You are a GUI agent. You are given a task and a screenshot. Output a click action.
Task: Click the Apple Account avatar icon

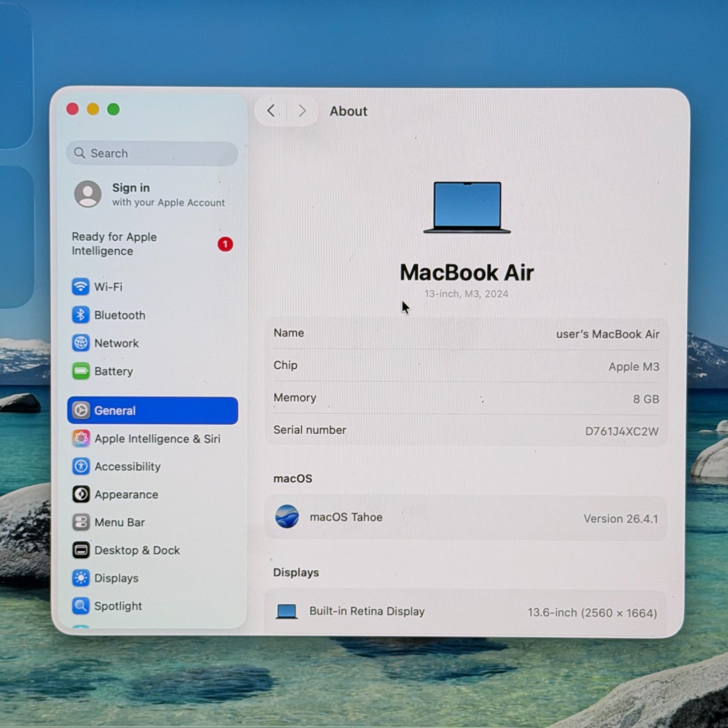(x=88, y=194)
